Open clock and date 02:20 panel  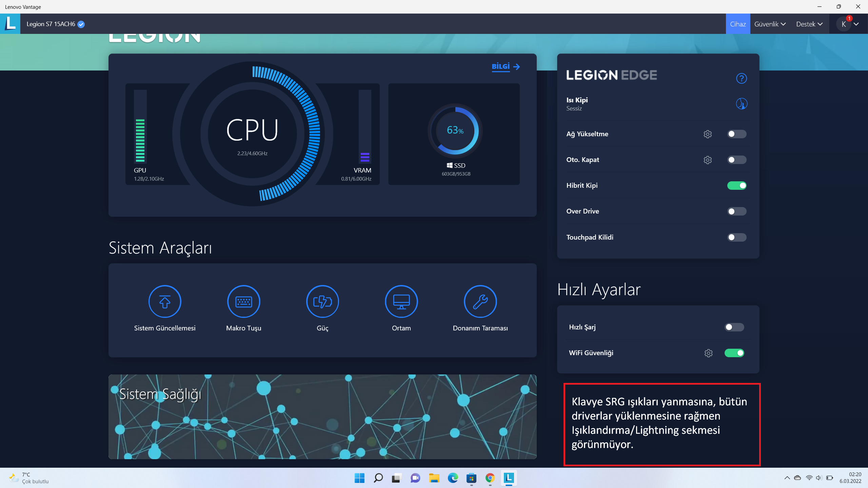point(850,478)
